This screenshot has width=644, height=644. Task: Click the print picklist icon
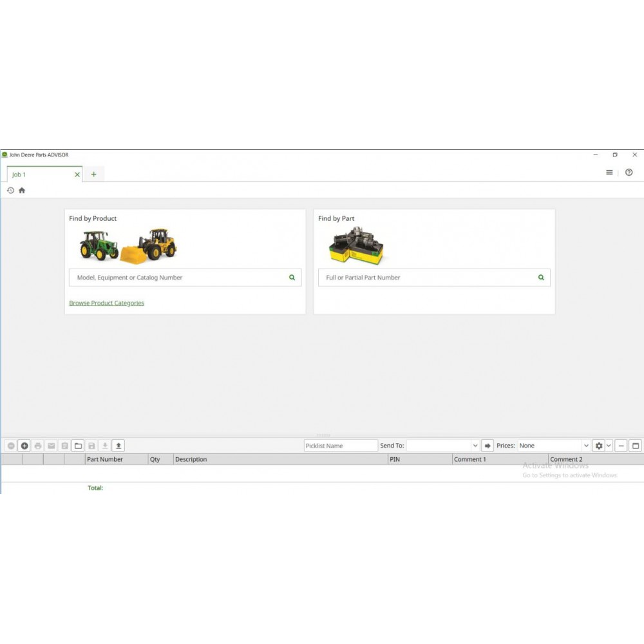38,446
